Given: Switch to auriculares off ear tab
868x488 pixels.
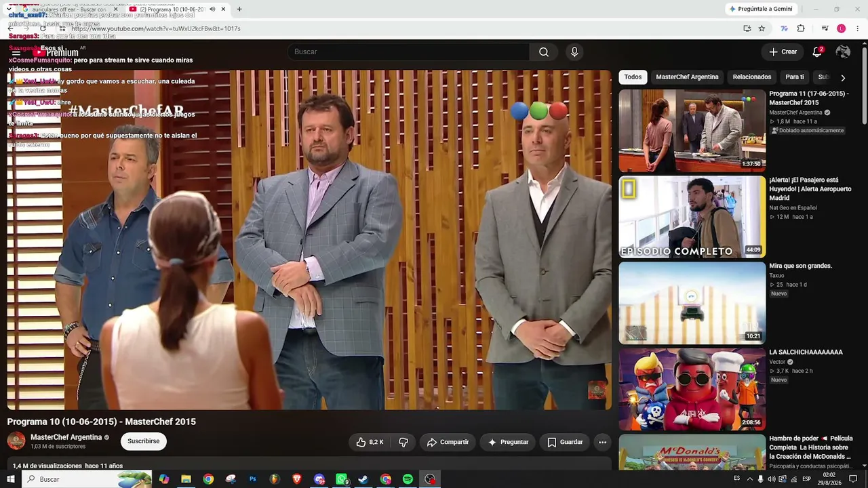Looking at the screenshot, I should 68,9.
